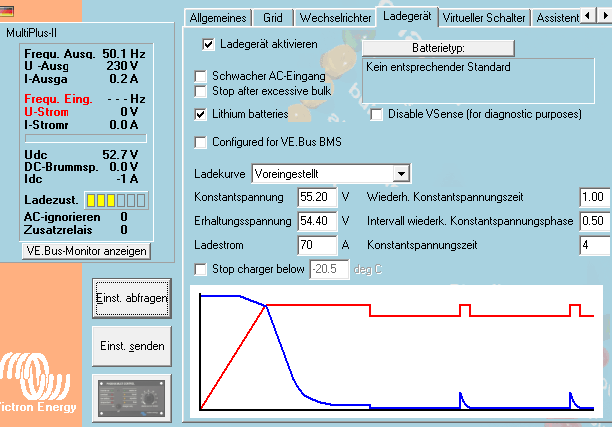Screen dimensions: 612x427
Task: Click the MultiPlus-II device title
Action: (31, 33)
